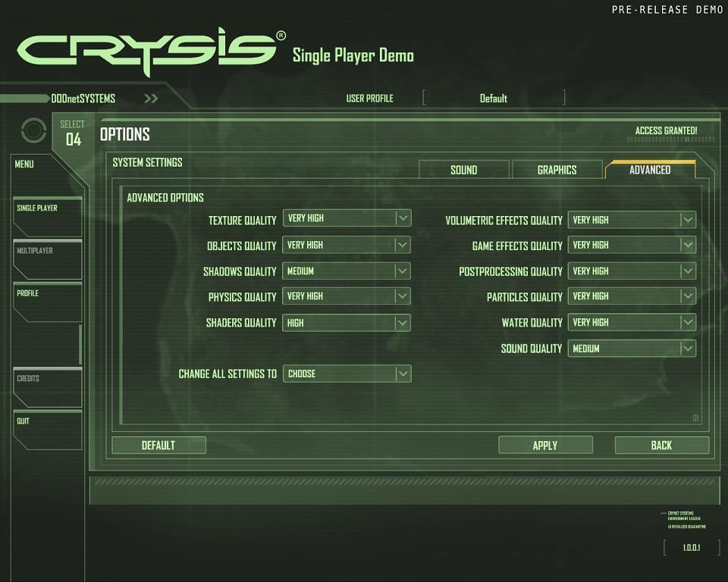The image size is (728, 582).
Task: Click the circular icon beside Select 04
Action: click(34, 130)
